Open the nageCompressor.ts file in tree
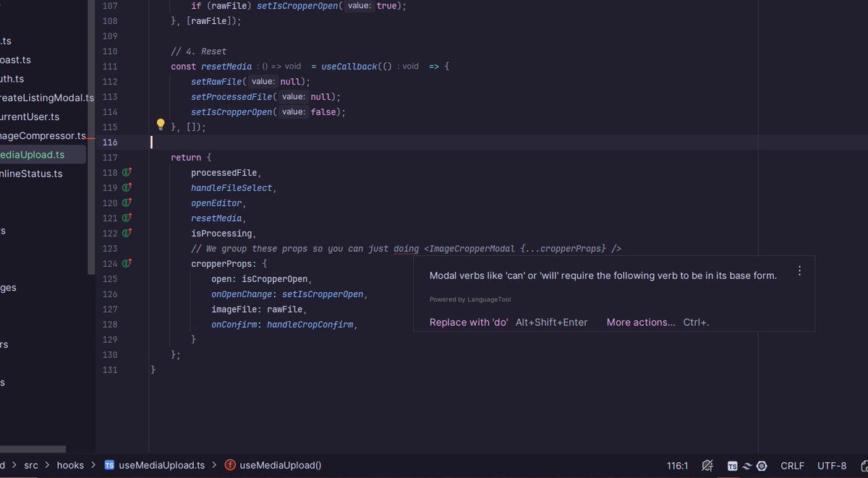 43,135
